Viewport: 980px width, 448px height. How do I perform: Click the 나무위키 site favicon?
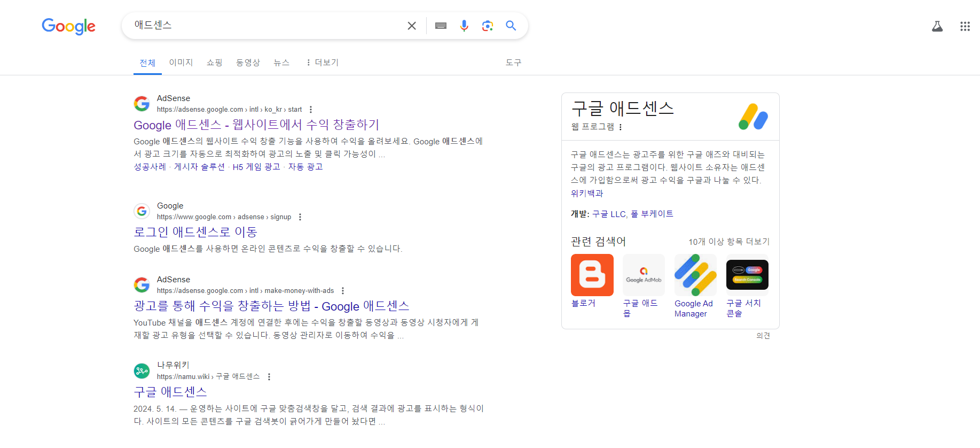142,370
